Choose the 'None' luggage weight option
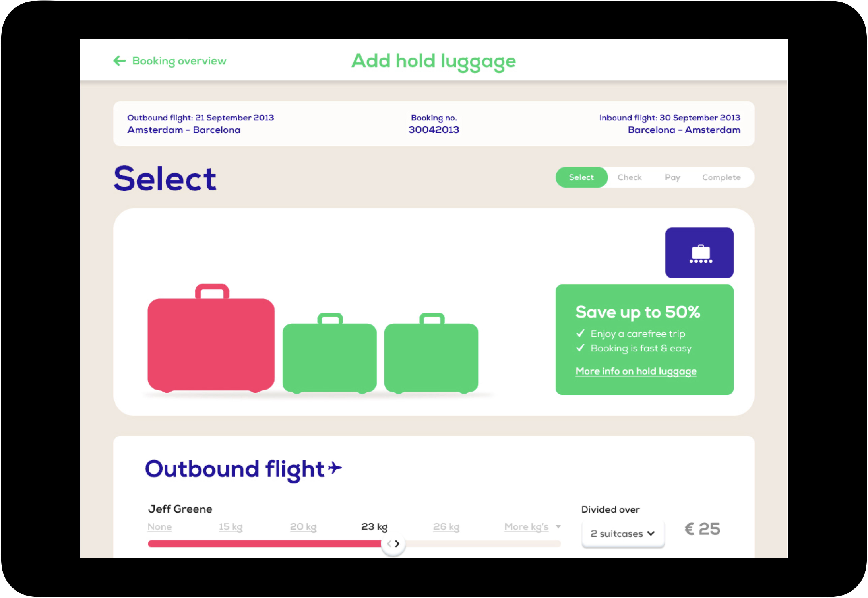The image size is (868, 598). coord(160,527)
